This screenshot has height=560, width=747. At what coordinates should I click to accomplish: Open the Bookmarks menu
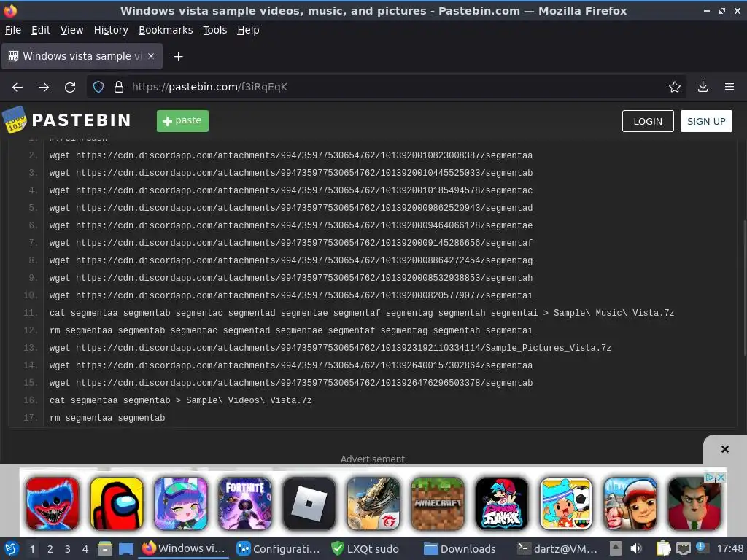166,30
